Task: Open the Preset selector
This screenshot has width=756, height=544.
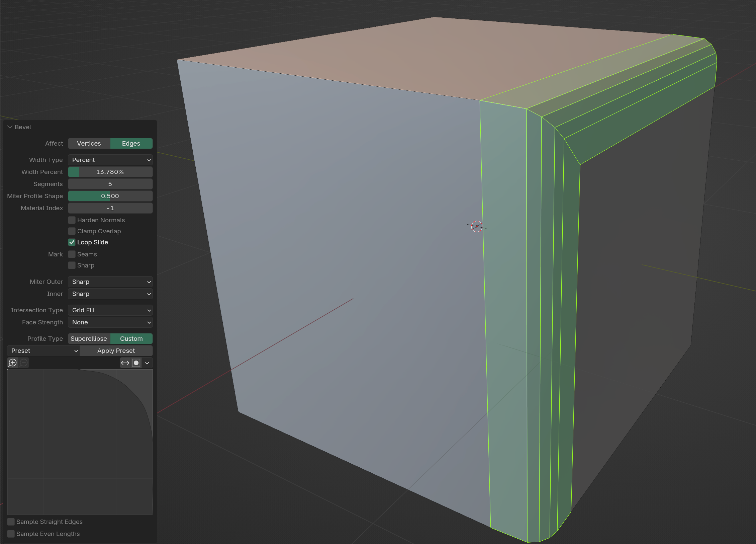Action: click(43, 351)
